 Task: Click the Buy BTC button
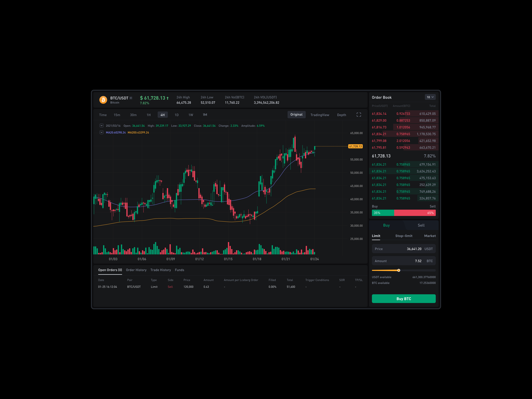coord(404,299)
